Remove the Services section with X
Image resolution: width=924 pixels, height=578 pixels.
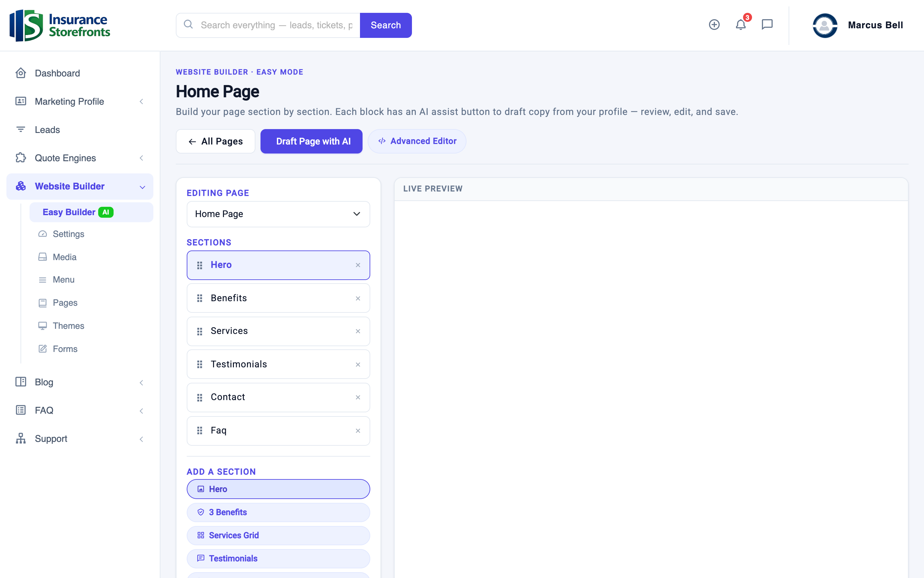(358, 331)
